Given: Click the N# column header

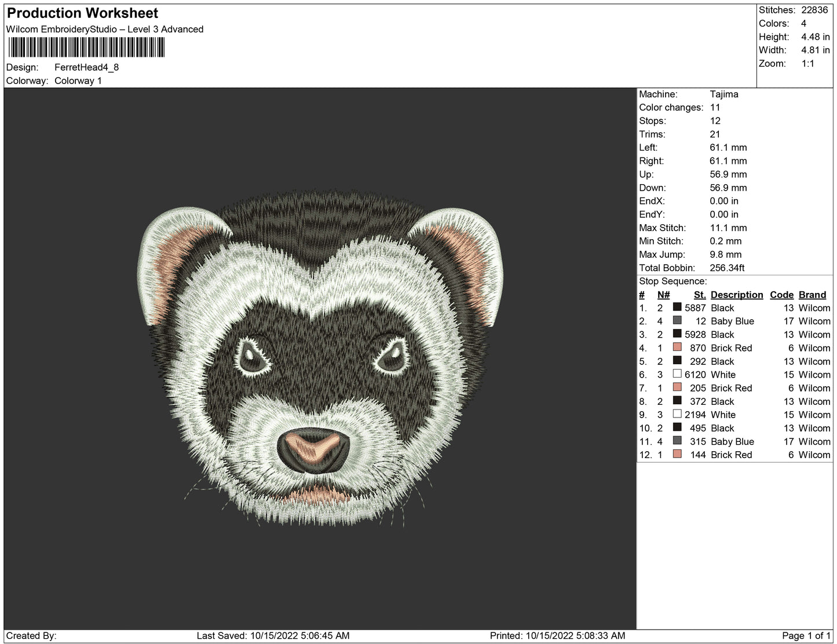Looking at the screenshot, I should [663, 295].
